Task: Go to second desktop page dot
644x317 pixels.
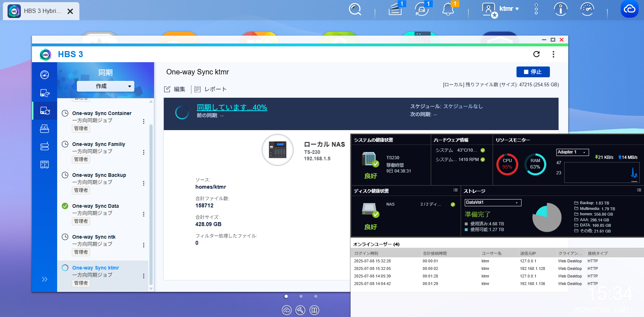Action: (301, 297)
